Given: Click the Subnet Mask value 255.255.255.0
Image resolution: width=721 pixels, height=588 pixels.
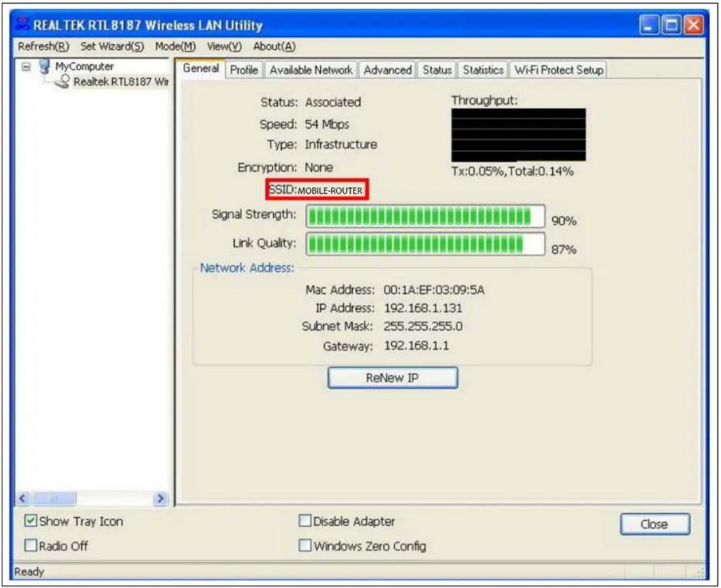Looking at the screenshot, I should point(423,326).
